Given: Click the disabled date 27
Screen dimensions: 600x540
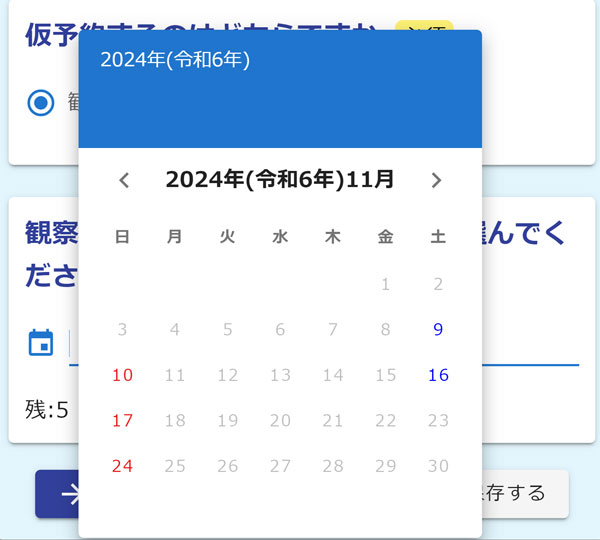Looking at the screenshot, I should [x=280, y=466].
